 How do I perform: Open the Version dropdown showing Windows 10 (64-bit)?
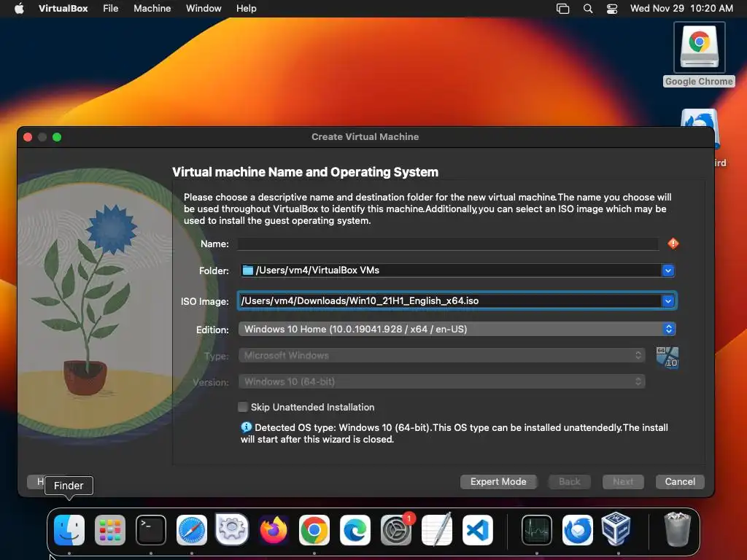click(441, 381)
